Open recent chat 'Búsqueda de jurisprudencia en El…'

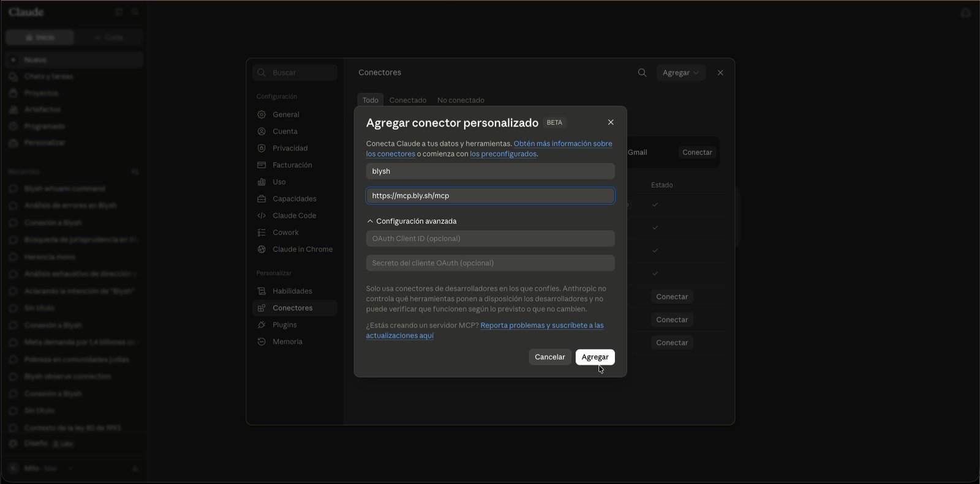click(x=75, y=240)
